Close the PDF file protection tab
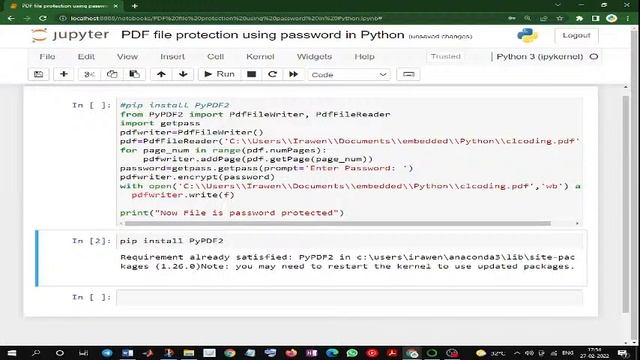This screenshot has height=360, width=640. point(116,6)
